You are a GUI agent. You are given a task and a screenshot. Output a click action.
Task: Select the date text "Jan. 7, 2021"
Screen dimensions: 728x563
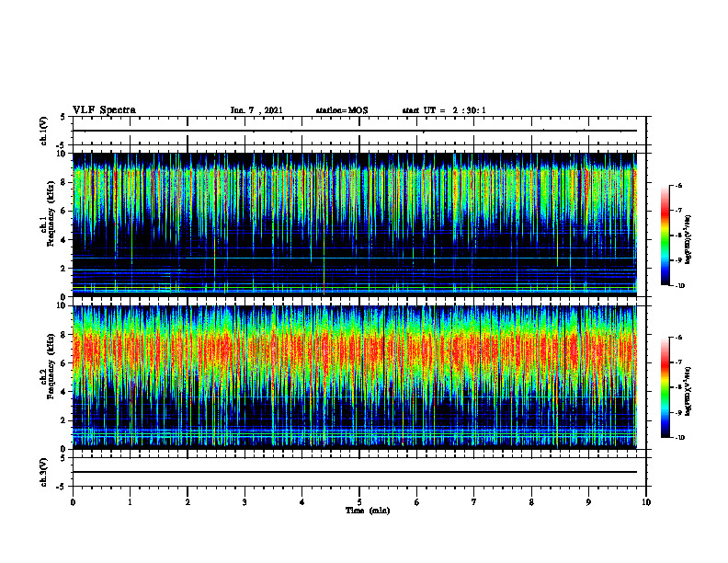point(256,110)
